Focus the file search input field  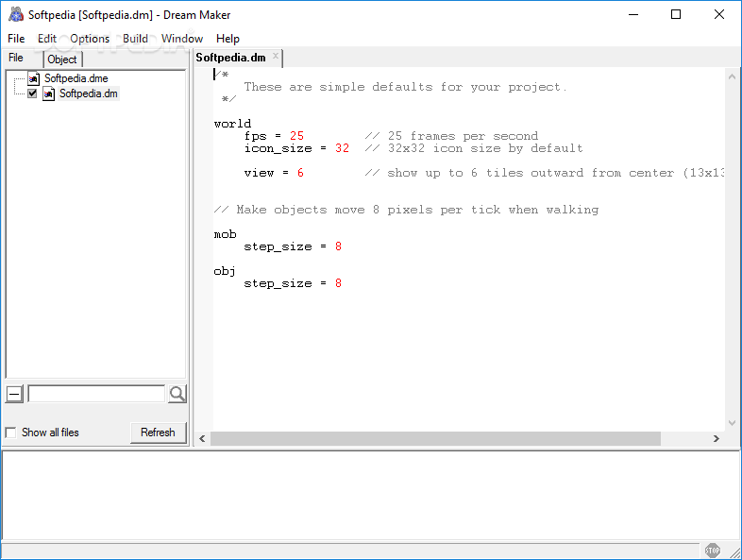96,394
